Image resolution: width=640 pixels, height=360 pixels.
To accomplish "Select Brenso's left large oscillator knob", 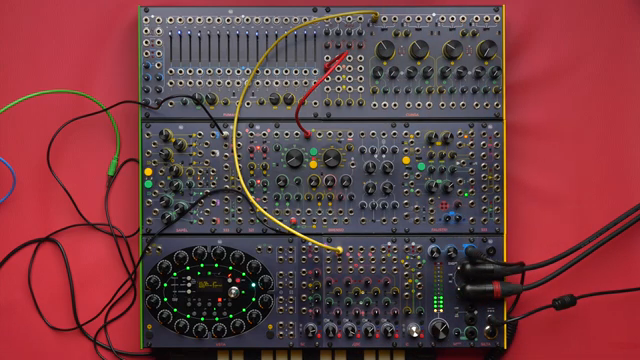I will (x=294, y=158).
